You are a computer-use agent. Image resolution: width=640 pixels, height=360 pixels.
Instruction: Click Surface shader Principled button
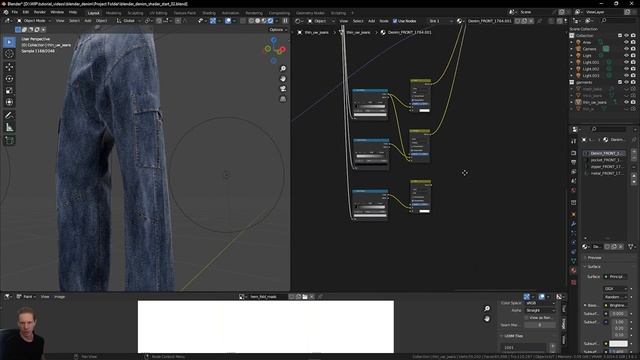(x=616, y=277)
